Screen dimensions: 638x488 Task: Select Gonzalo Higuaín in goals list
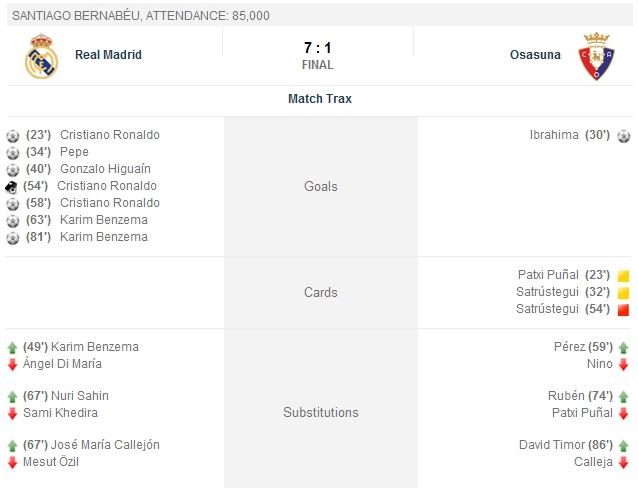(105, 169)
